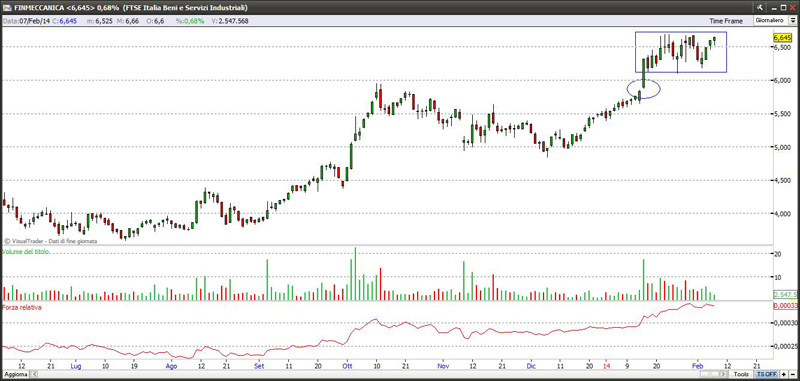800x381 pixels.
Task: Click the 'Forza relativa' panel label
Action: click(x=22, y=307)
